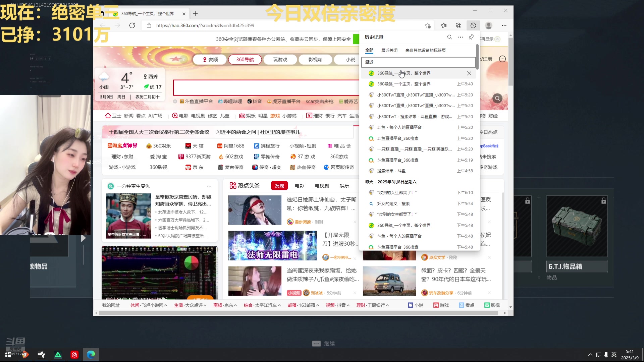Click the profile avatar icon
Image resolution: width=644 pixels, height=362 pixels.
pyautogui.click(x=489, y=25)
